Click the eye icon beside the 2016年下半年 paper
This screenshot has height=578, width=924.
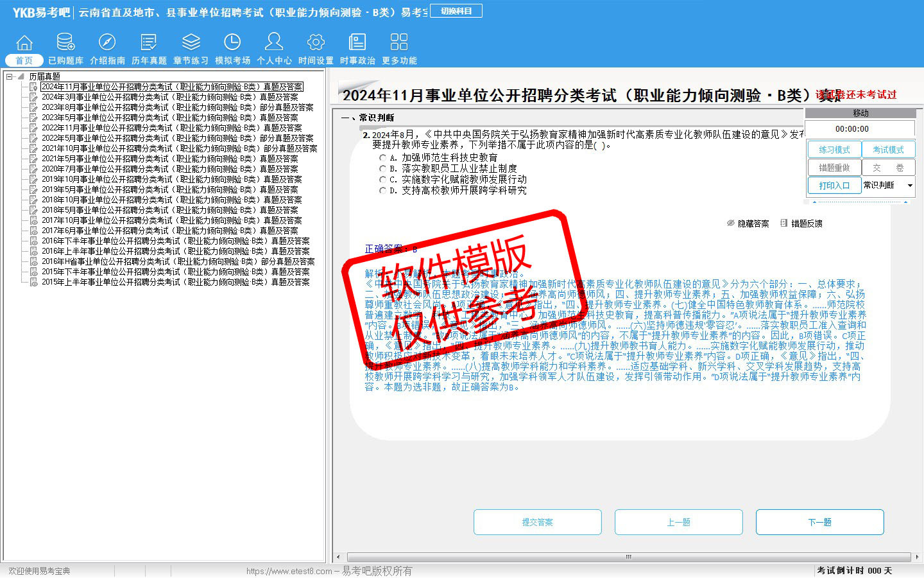[x=33, y=241]
